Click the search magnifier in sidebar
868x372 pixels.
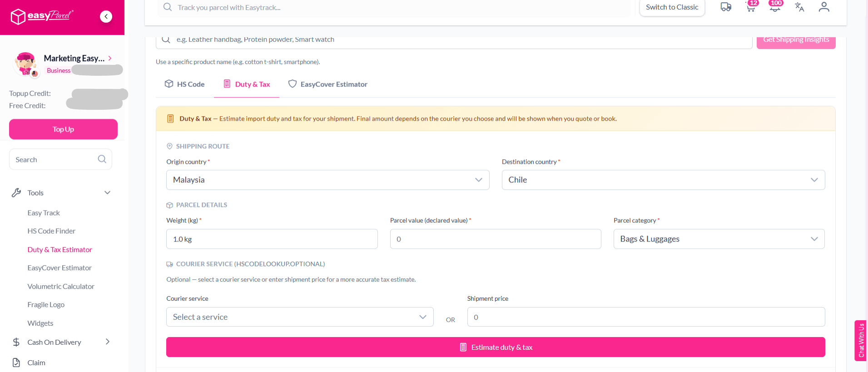pos(102,159)
